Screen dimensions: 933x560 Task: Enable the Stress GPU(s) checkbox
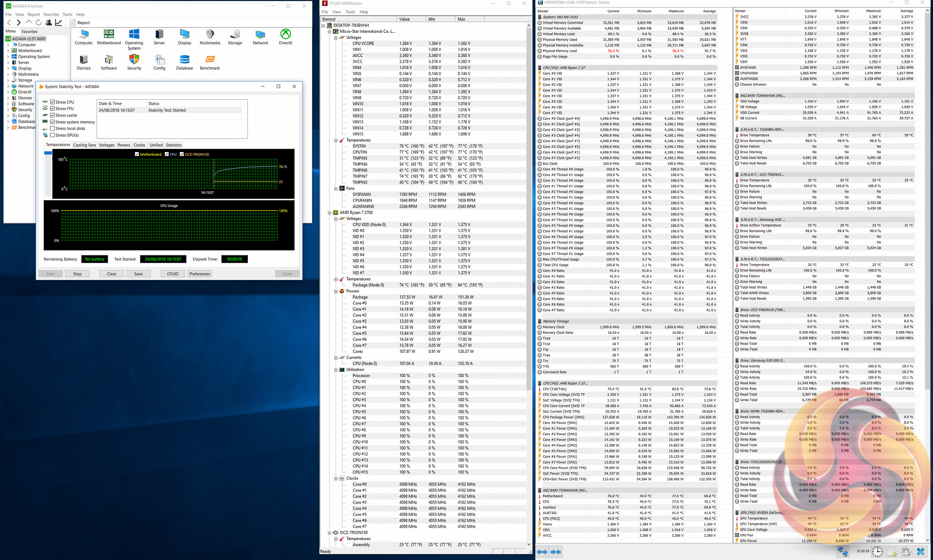(x=53, y=135)
